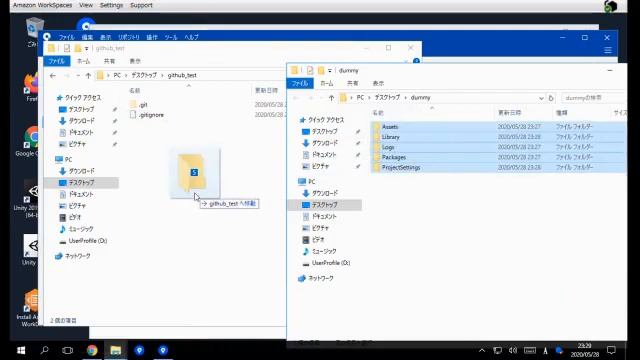Click back arrow in dummy window
The image size is (640, 360).
[x=296, y=98]
